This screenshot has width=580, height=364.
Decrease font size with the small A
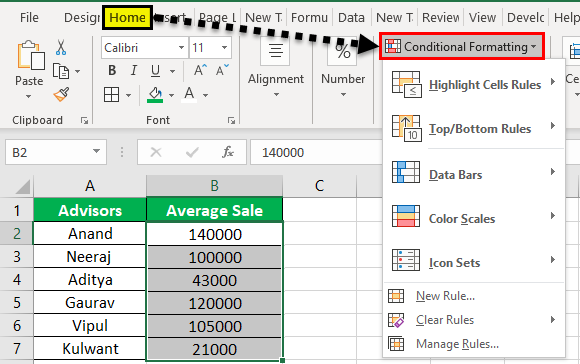pos(222,70)
